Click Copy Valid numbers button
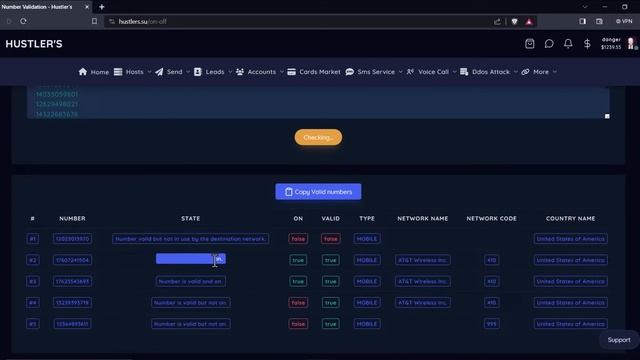Image resolution: width=640 pixels, height=360 pixels. pyautogui.click(x=318, y=192)
